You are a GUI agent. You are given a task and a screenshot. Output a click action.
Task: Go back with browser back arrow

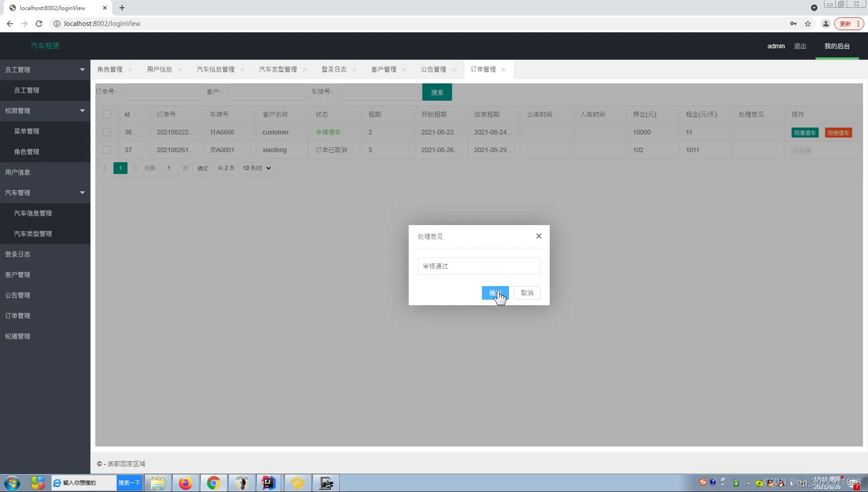point(10,24)
